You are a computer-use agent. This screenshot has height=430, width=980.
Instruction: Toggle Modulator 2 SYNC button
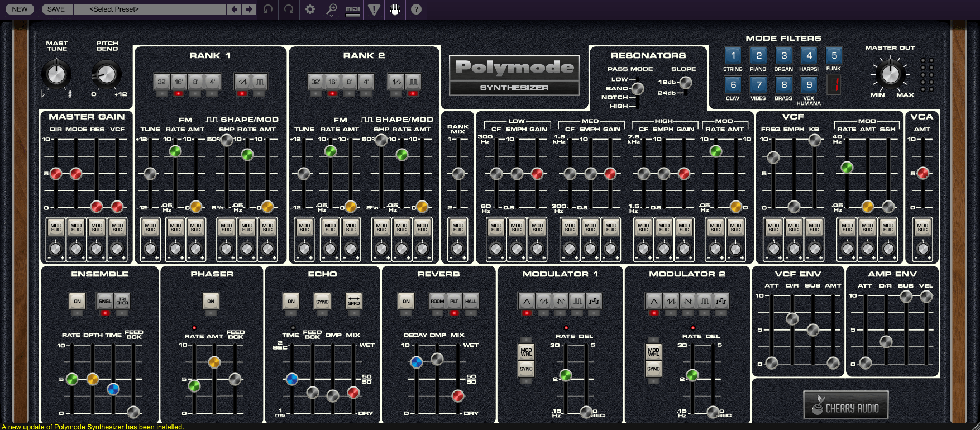pos(653,369)
